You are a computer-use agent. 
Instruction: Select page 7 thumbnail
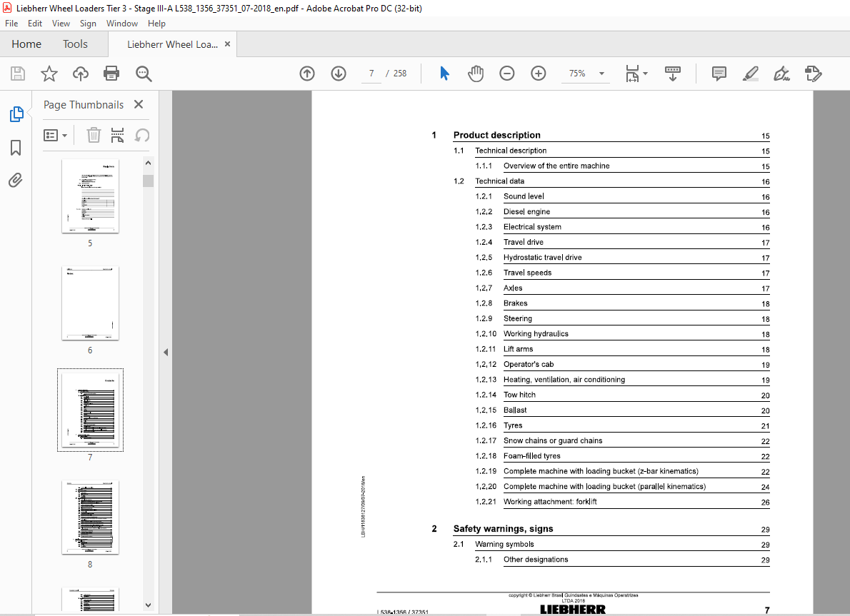click(90, 410)
